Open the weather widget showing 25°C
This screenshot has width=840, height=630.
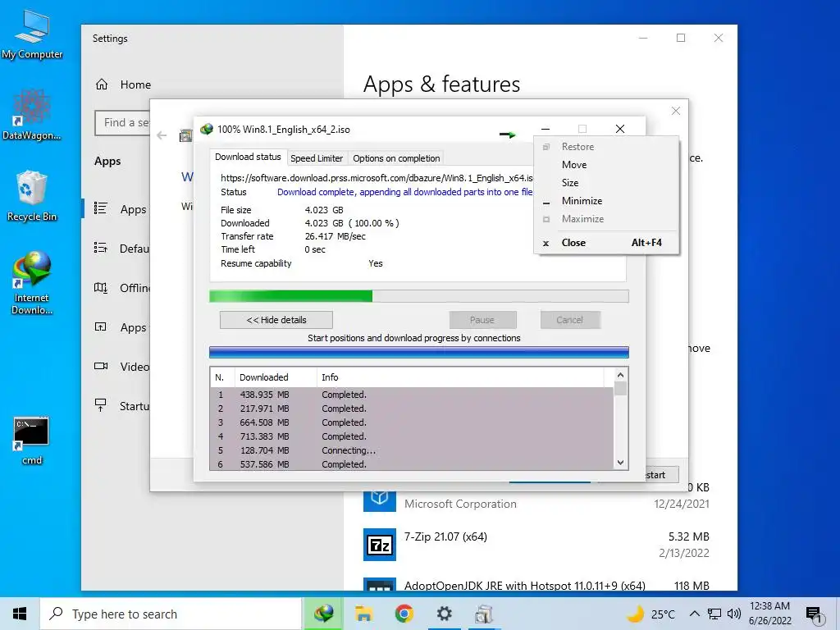[x=651, y=614]
